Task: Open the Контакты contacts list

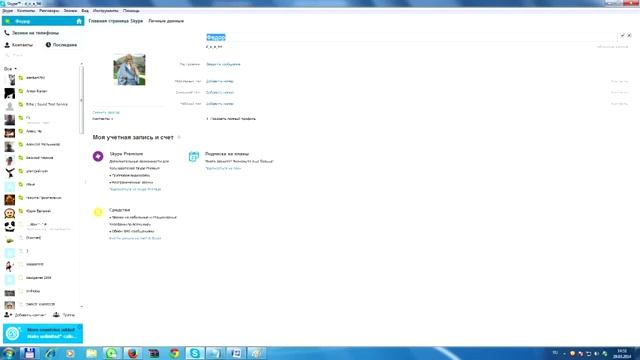Action: click(x=19, y=45)
